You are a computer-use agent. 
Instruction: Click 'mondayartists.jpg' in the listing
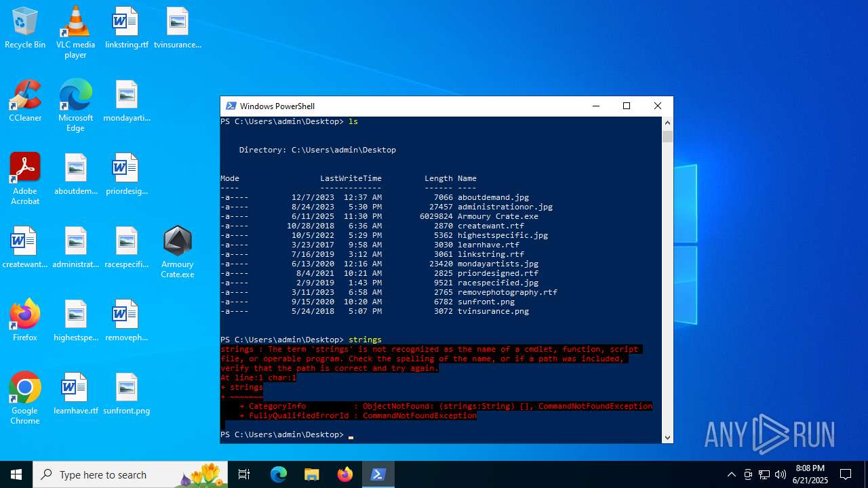point(498,264)
